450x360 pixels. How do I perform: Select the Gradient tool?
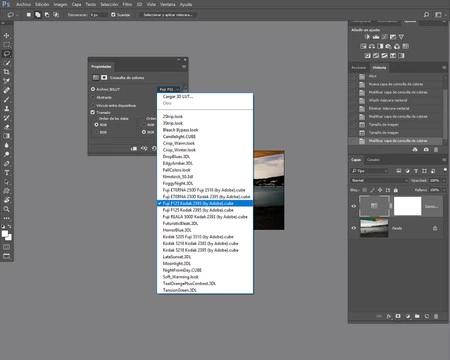point(6,136)
